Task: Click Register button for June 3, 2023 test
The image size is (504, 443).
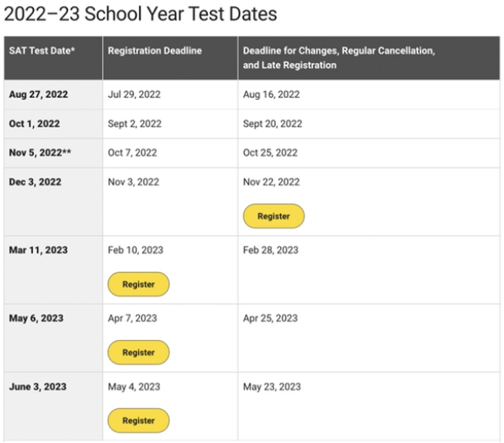Action: [139, 421]
